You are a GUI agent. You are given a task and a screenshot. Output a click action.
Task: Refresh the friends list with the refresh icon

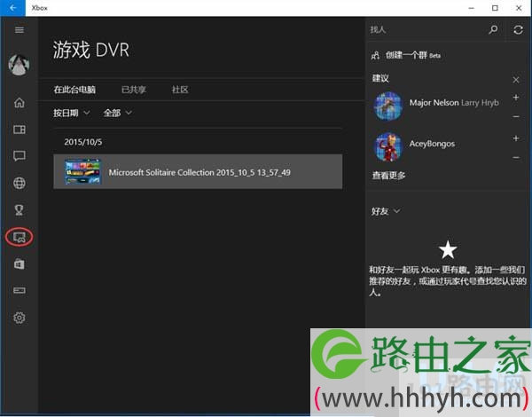point(518,30)
